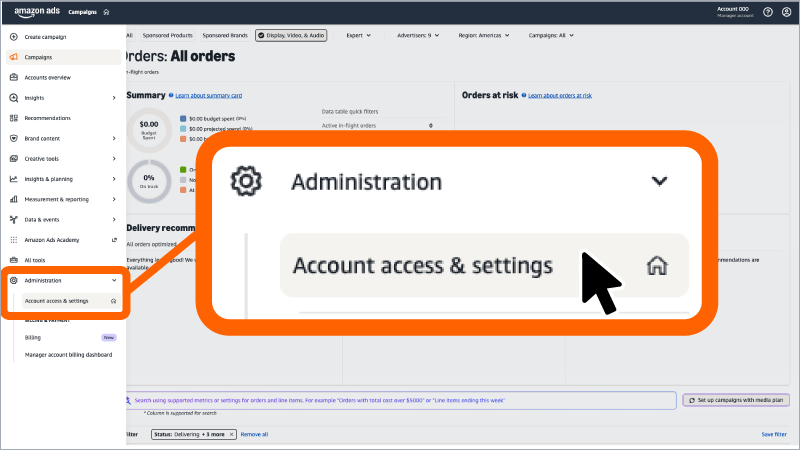This screenshot has width=800, height=450.
Task: Open Manager account billing dashboard
Action: (x=68, y=355)
